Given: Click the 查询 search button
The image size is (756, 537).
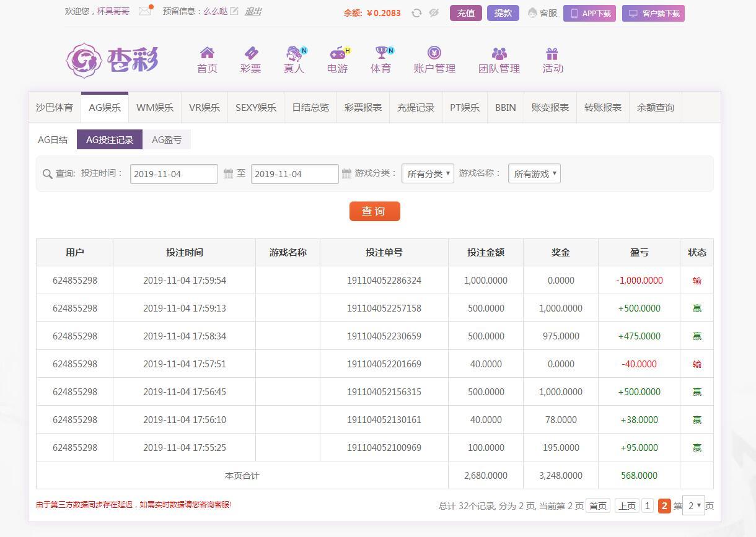Looking at the screenshot, I should click(x=375, y=211).
